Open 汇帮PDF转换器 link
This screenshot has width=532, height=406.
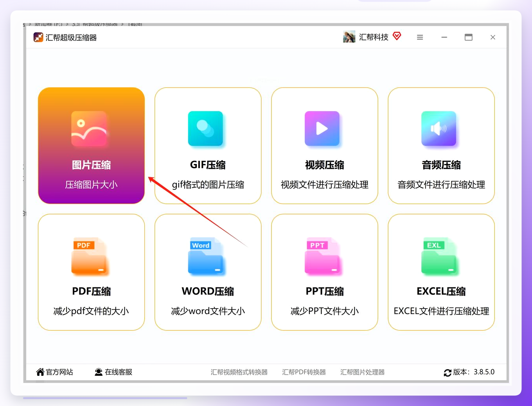coord(304,372)
